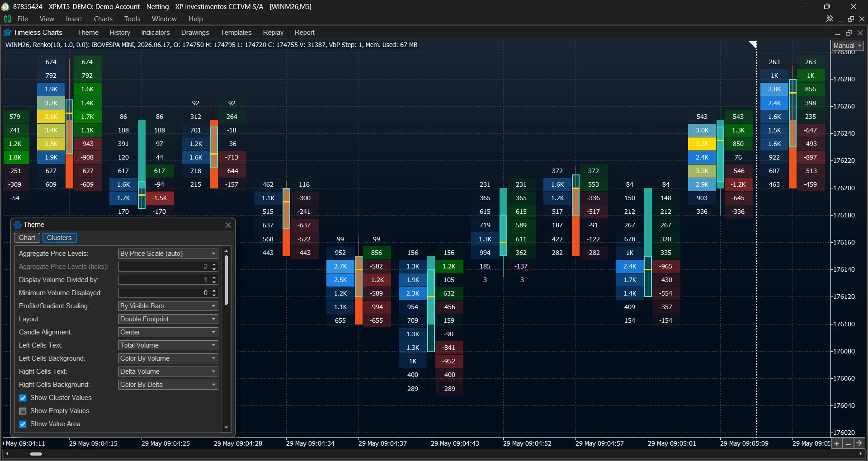
Task: Open the Charts menu in main menubar
Action: 103,19
